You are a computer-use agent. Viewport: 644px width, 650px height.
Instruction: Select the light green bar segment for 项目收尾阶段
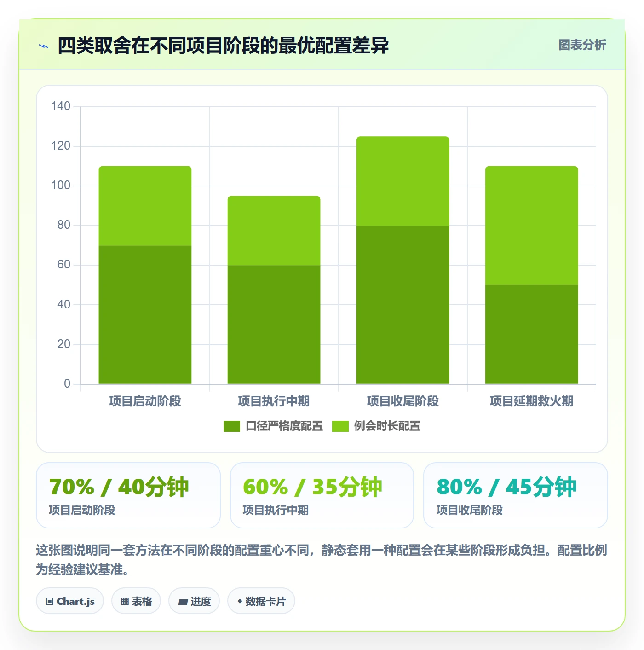point(402,181)
